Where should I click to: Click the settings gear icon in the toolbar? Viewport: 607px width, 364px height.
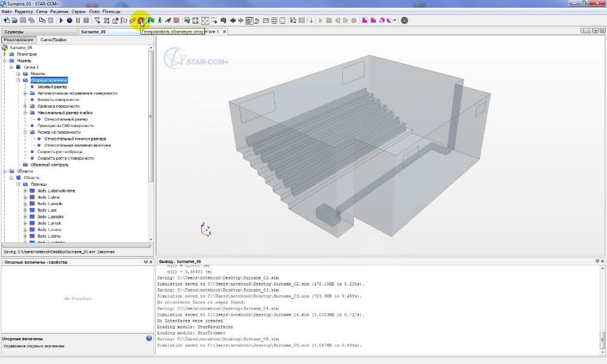tap(404, 21)
